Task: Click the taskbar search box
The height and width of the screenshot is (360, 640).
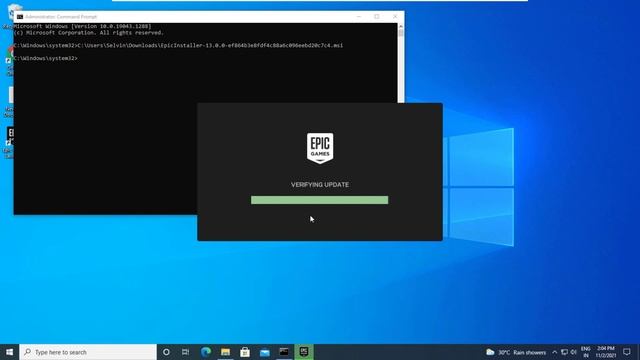Action: click(88, 352)
